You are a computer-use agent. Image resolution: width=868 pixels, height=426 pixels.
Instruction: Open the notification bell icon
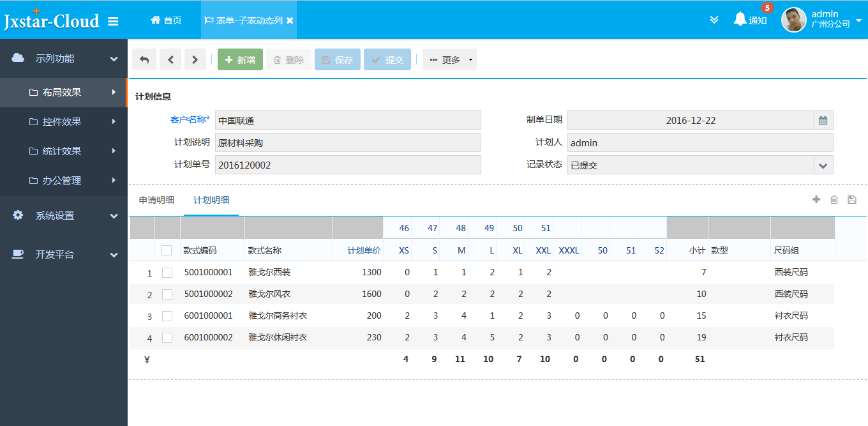click(740, 19)
